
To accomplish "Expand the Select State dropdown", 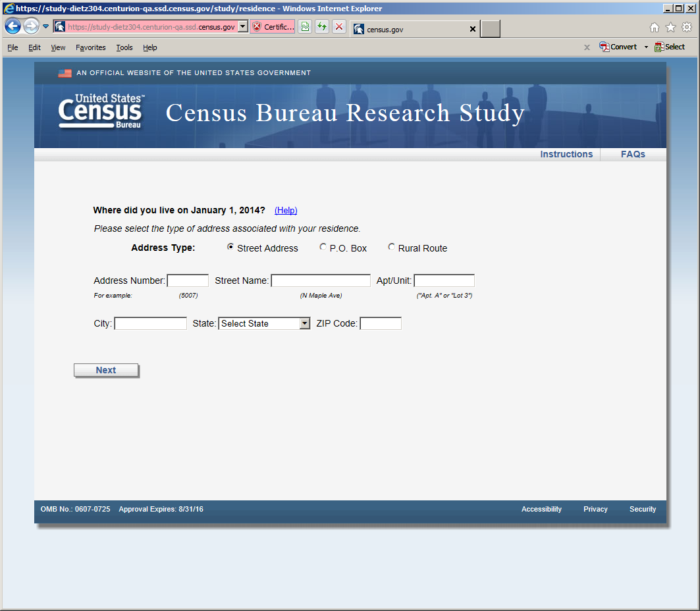I will click(304, 323).
